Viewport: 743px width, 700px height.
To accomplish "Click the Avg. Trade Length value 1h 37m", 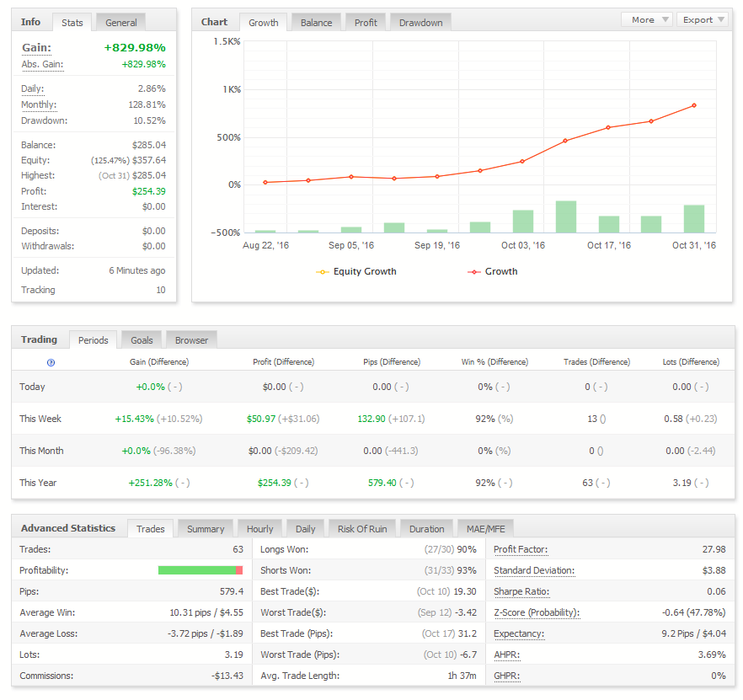I will click(x=462, y=676).
